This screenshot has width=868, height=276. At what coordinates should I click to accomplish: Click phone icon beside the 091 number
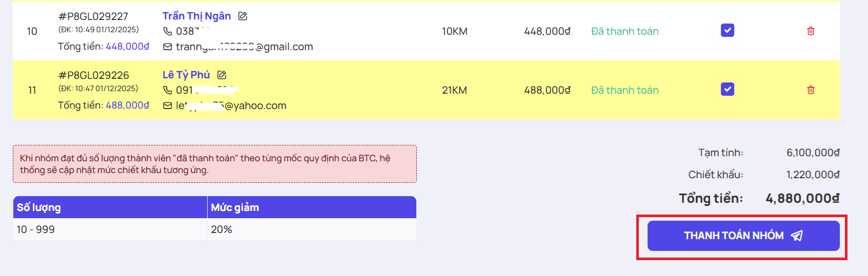[168, 90]
